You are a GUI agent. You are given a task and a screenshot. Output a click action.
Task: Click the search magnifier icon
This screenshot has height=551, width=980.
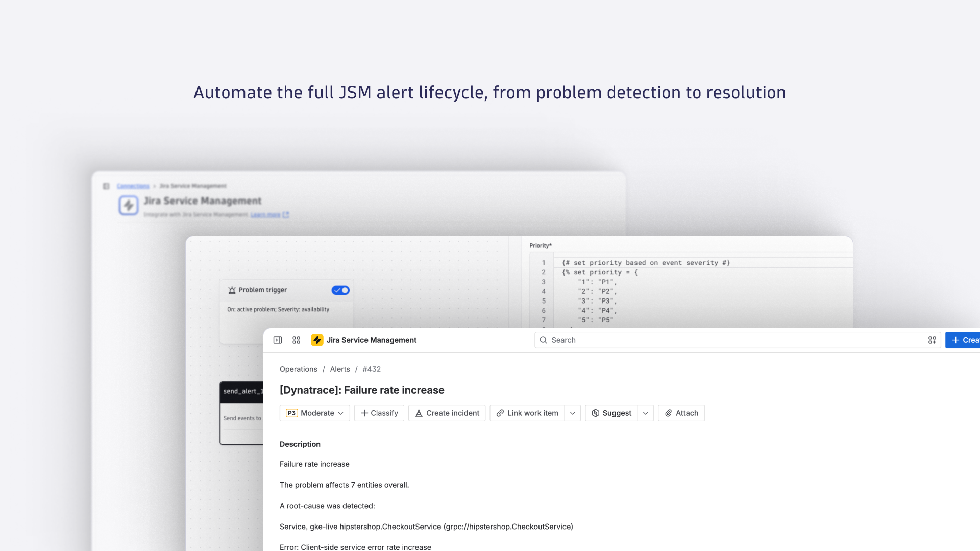pos(544,340)
